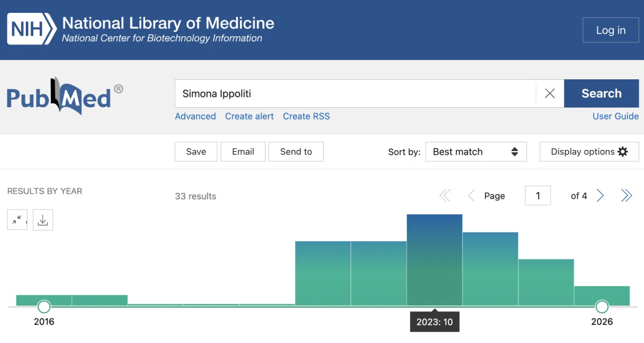This screenshot has height=343, width=644.
Task: Download the results by year CSV
Action: tap(43, 220)
